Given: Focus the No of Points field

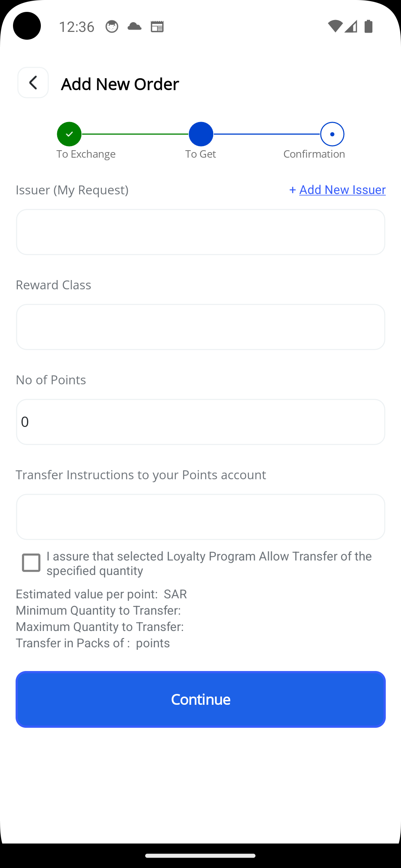Looking at the screenshot, I should (200, 422).
